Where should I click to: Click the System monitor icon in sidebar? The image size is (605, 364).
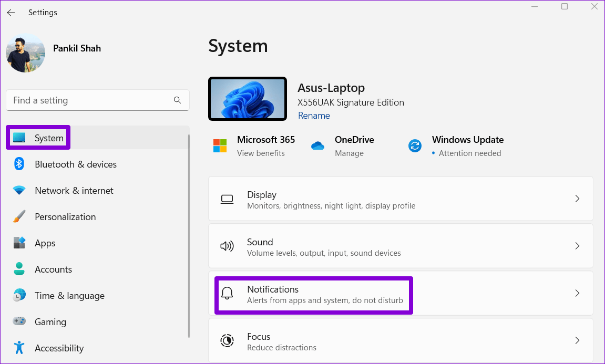pyautogui.click(x=19, y=138)
